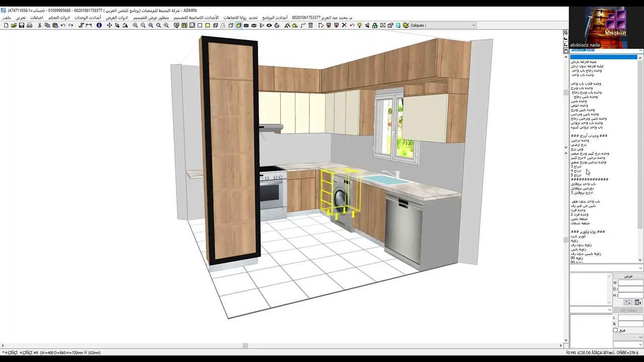Click the horizontal scrollbar thumb below the viewport

pos(245,345)
